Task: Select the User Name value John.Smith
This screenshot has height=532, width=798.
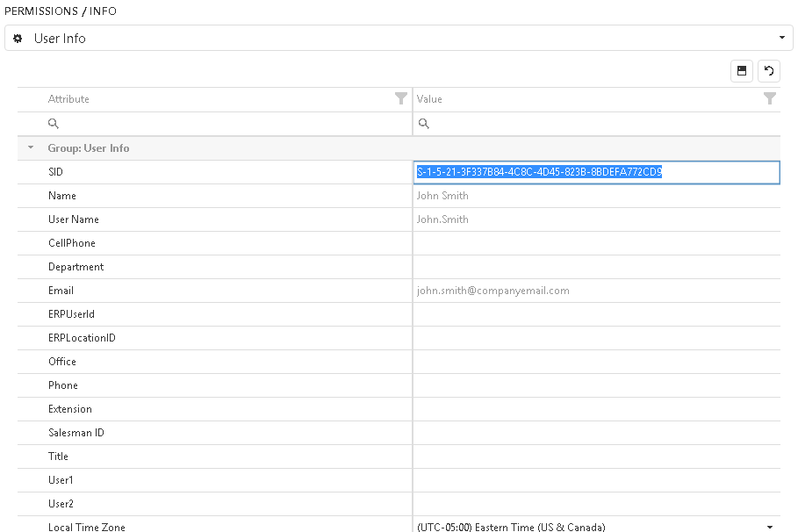Action: 442,219
